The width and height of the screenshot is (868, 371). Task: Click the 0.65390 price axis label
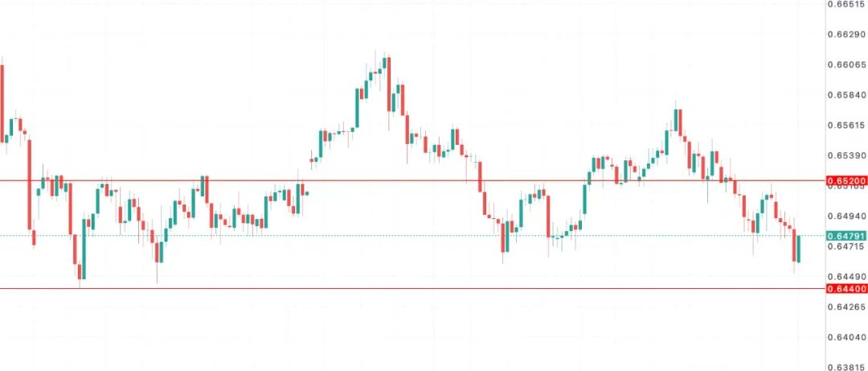(x=845, y=155)
